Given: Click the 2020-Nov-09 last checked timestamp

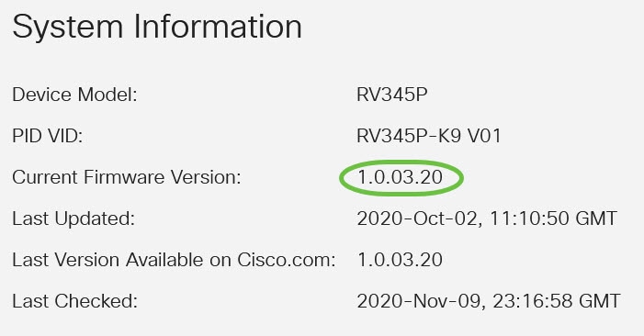Looking at the screenshot, I should point(489,301).
